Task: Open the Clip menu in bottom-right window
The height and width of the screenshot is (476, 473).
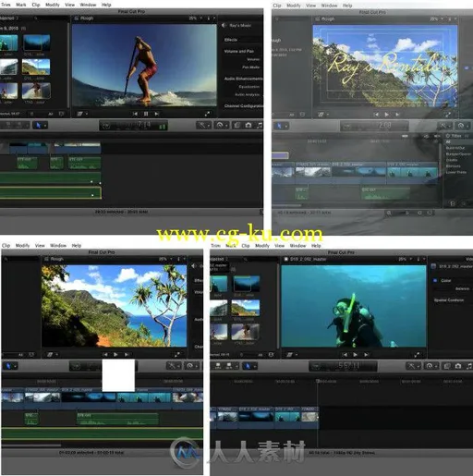Action: (246, 246)
